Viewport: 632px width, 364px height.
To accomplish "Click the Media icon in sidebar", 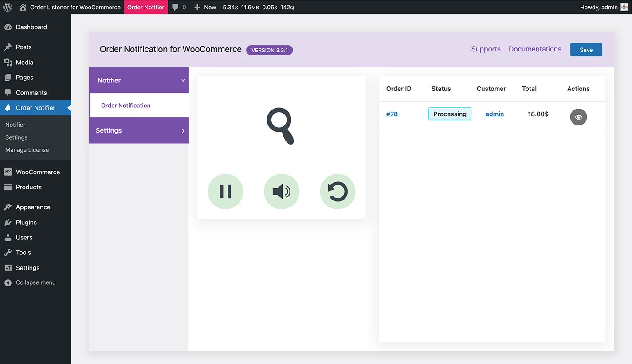I will click(x=8, y=62).
